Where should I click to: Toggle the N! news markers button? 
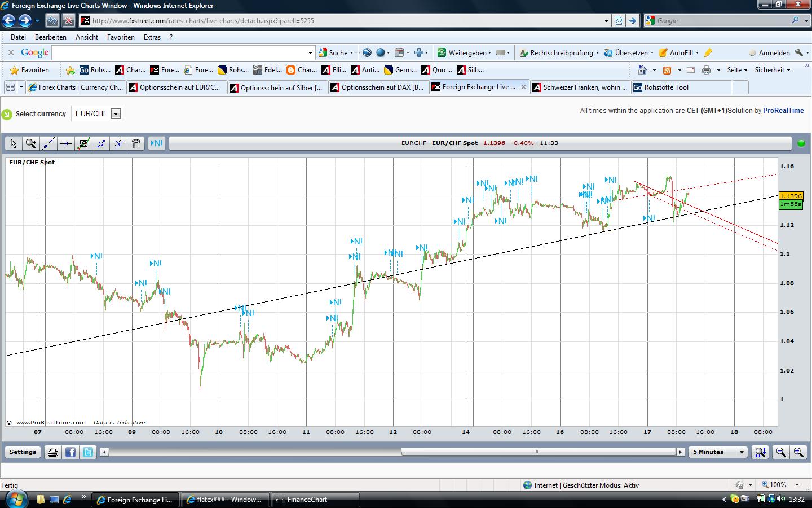(x=156, y=143)
